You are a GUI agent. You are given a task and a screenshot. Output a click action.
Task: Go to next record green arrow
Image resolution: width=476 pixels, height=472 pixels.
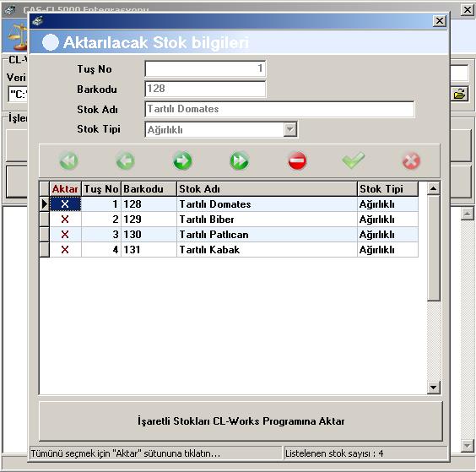pos(182,160)
